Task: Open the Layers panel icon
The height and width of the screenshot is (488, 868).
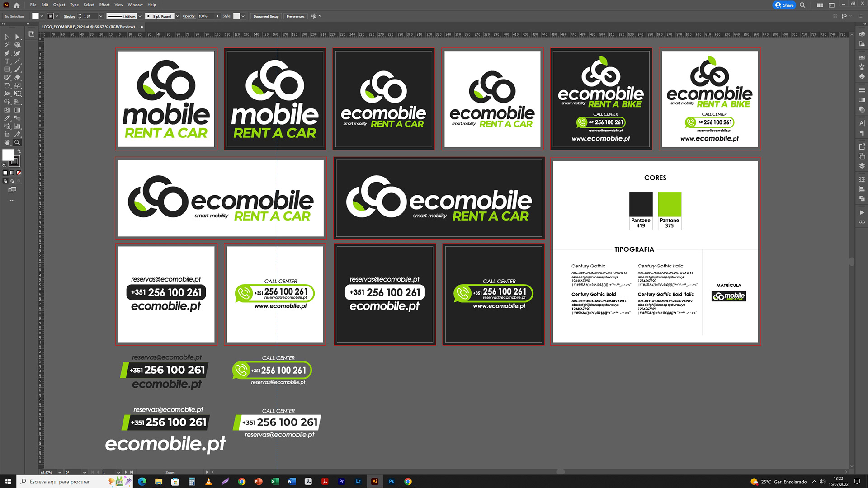Action: click(862, 166)
